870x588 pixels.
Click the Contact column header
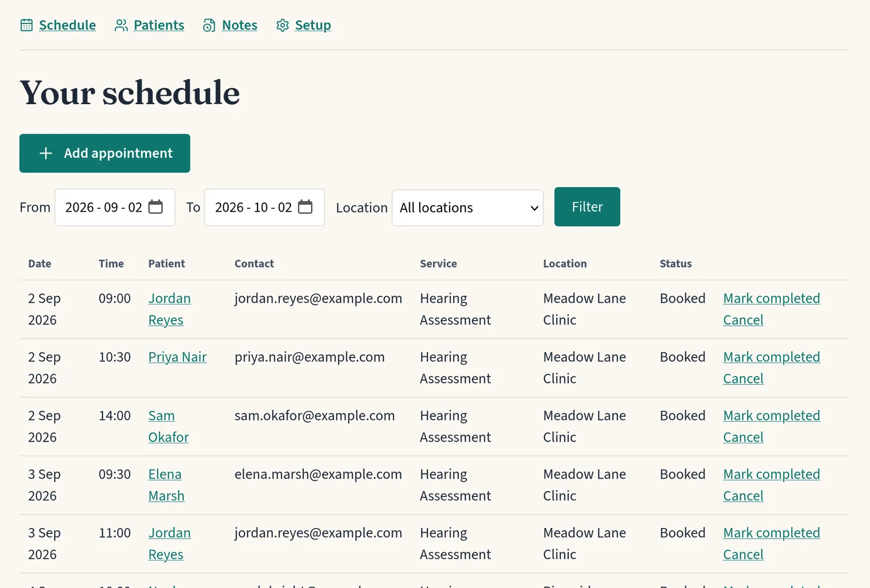[254, 264]
